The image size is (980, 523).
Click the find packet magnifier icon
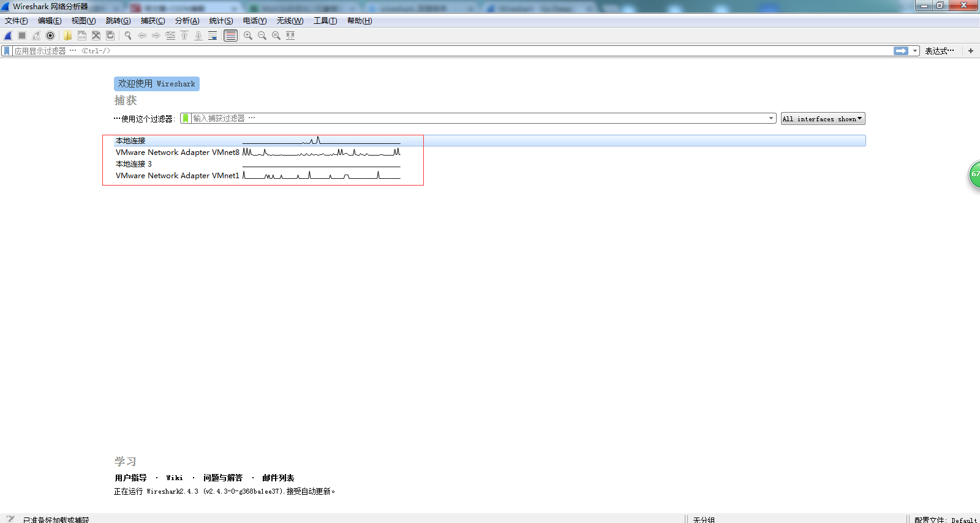127,36
